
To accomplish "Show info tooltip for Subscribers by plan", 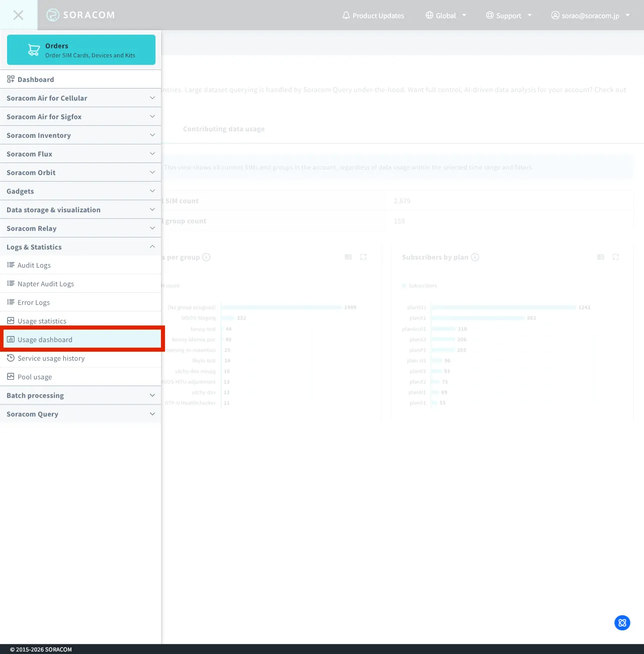I will coord(475,257).
